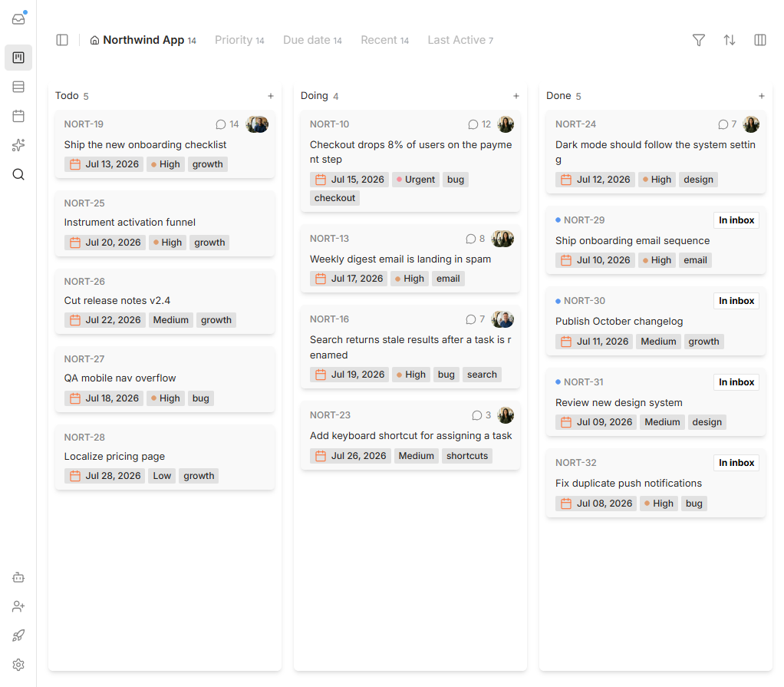Open settings gear in sidebar
Image resolution: width=784 pixels, height=687 pixels.
(x=18, y=665)
